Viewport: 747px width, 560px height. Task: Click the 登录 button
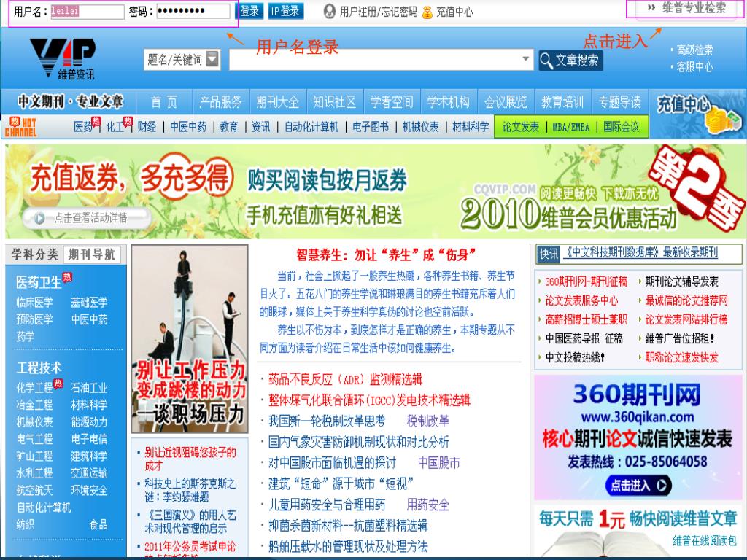click(x=249, y=11)
